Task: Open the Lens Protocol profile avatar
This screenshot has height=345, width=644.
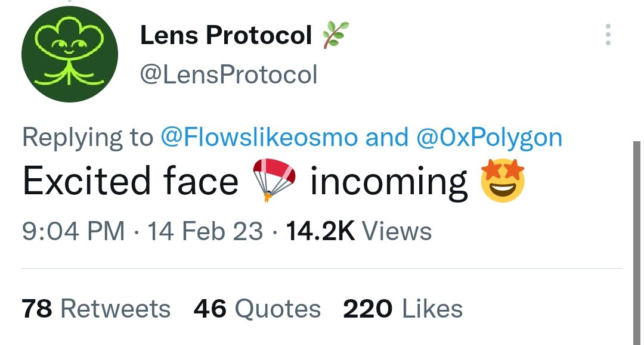Action: coord(70,54)
